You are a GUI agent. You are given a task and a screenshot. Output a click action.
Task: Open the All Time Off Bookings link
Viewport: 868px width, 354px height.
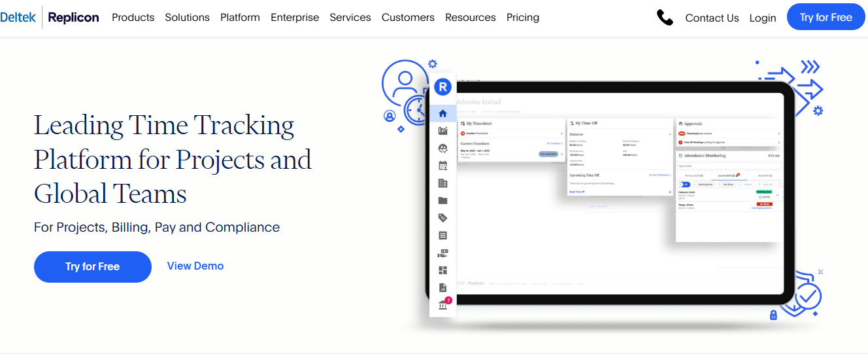point(659,175)
